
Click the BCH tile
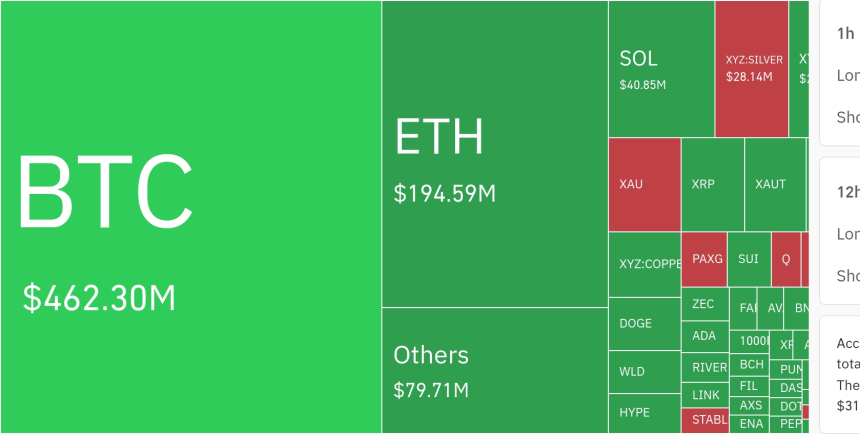(751, 365)
